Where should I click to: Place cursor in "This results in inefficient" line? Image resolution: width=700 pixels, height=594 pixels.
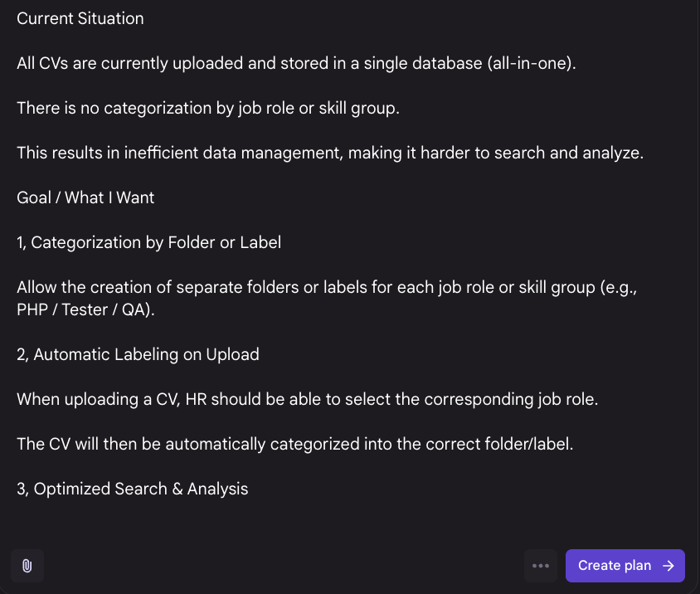[249, 153]
